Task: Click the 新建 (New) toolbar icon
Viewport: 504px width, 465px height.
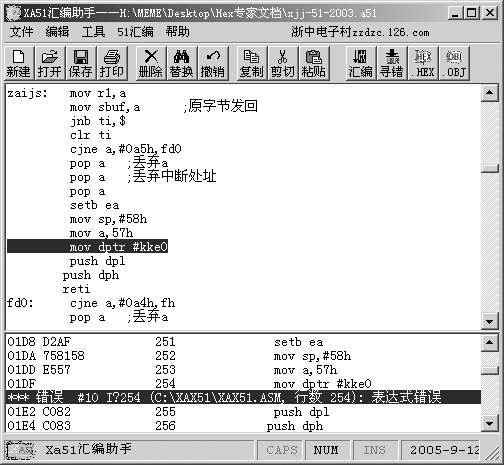Action: click(x=18, y=63)
